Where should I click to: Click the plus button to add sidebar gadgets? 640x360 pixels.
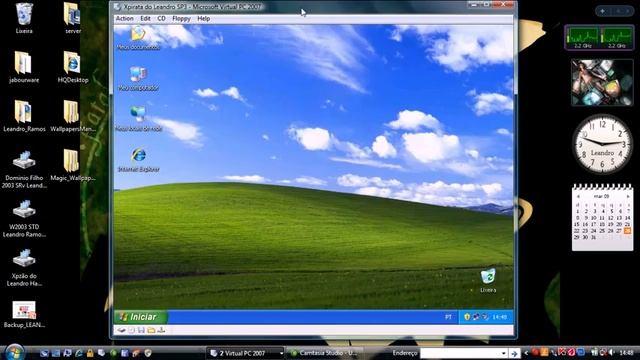[x=602, y=11]
